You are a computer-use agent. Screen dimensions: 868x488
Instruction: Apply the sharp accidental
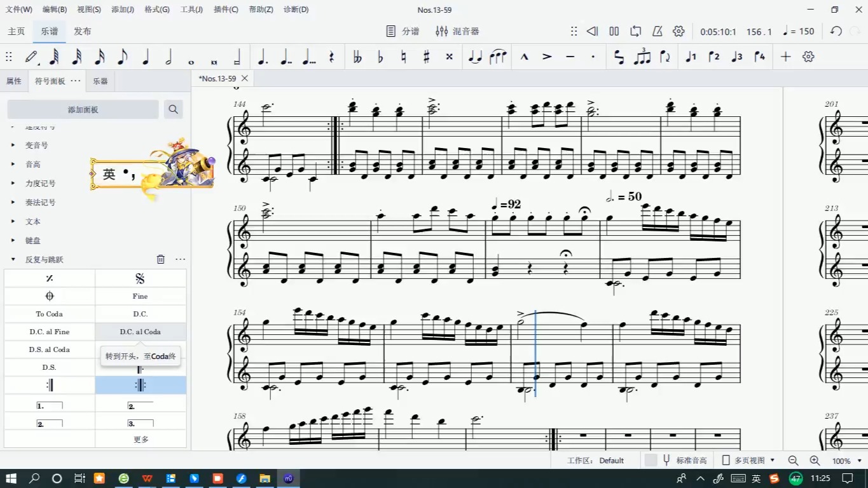click(x=426, y=57)
